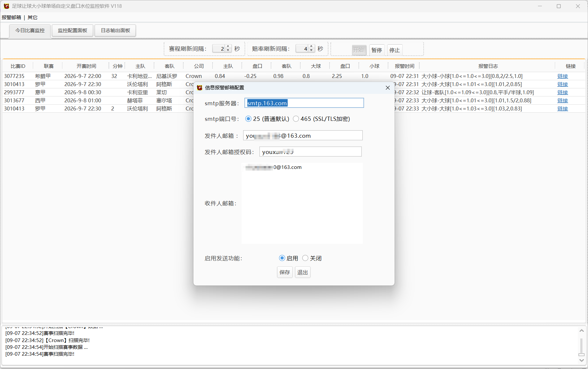Increase the 赔率刷新间隔 value with up arrow
This screenshot has height=369, width=588.
coord(311,46)
